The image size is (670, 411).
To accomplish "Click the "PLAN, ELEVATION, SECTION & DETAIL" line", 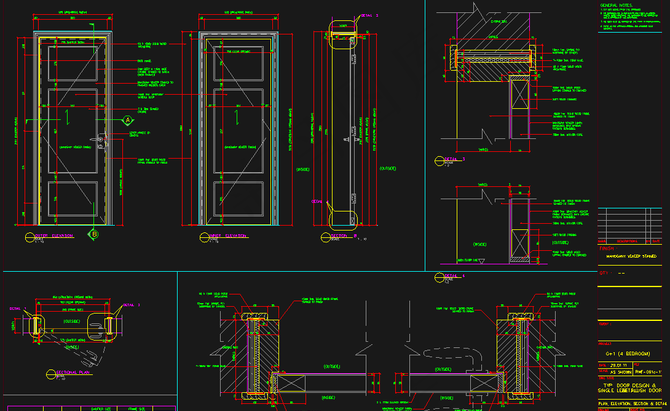I will (x=632, y=404).
